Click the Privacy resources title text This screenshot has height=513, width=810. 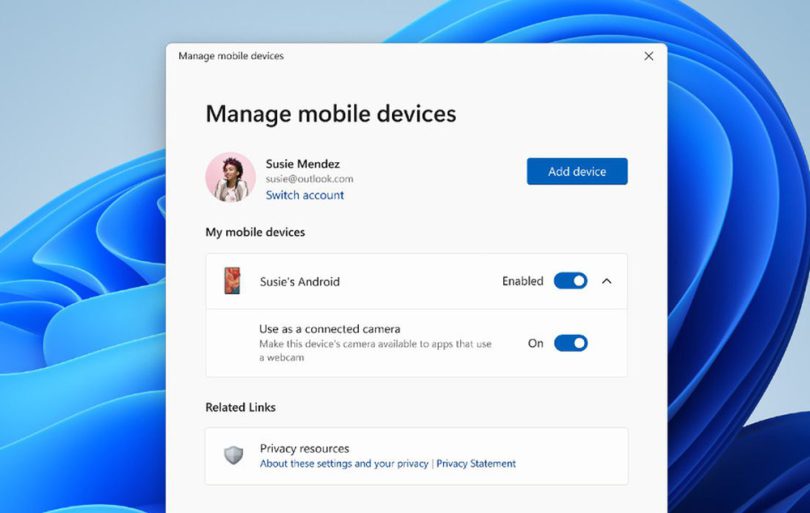[x=304, y=449]
